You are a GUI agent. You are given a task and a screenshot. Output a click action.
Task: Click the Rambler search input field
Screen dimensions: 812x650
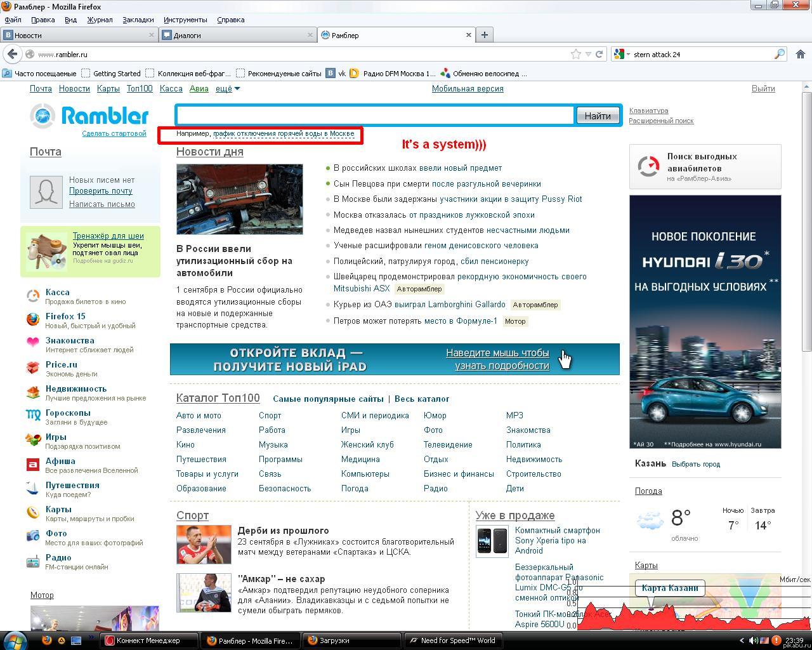376,116
